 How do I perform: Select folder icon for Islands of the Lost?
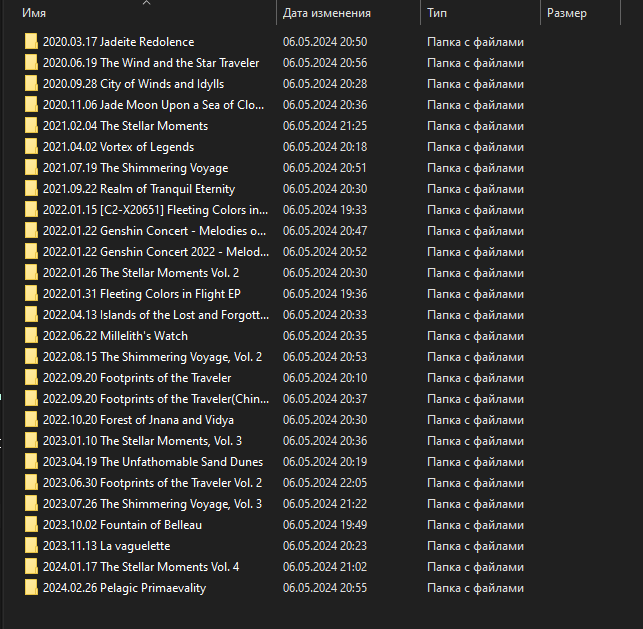coord(31,314)
